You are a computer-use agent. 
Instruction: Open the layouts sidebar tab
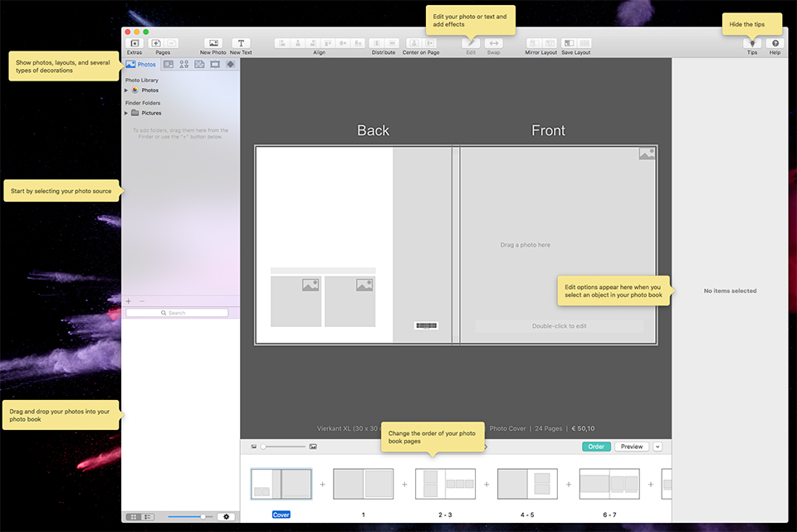pyautogui.click(x=169, y=65)
